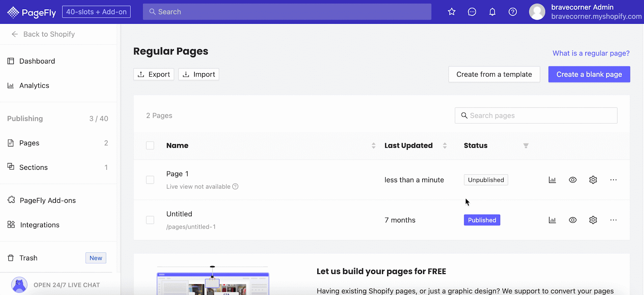Open Integrations from the sidebar

[39, 225]
